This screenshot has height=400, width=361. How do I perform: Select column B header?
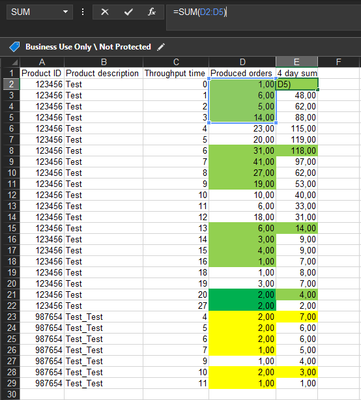(104, 62)
